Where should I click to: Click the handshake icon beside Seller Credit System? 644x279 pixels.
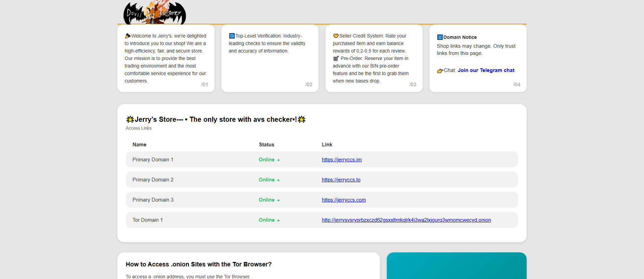pyautogui.click(x=336, y=36)
